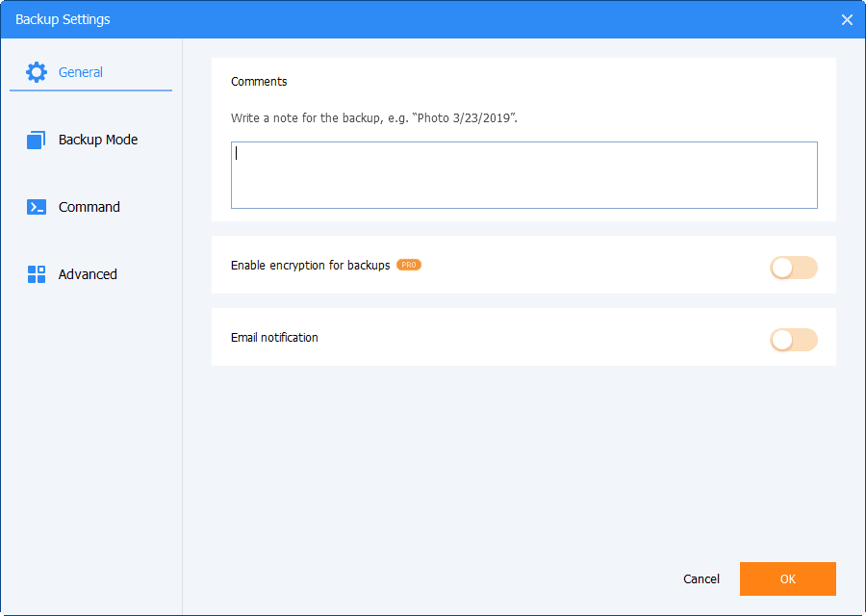Click the orange PRO badge
Image resolution: width=866 pixels, height=616 pixels.
pyautogui.click(x=409, y=265)
